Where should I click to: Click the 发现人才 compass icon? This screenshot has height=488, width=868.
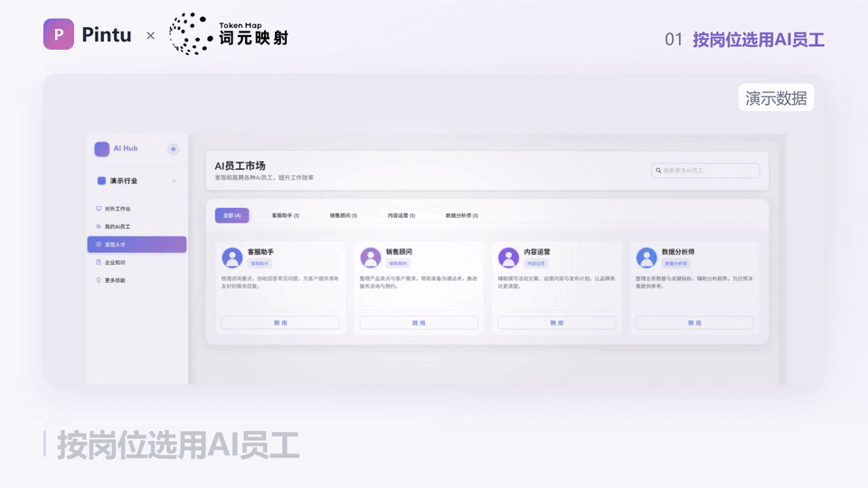tap(99, 244)
